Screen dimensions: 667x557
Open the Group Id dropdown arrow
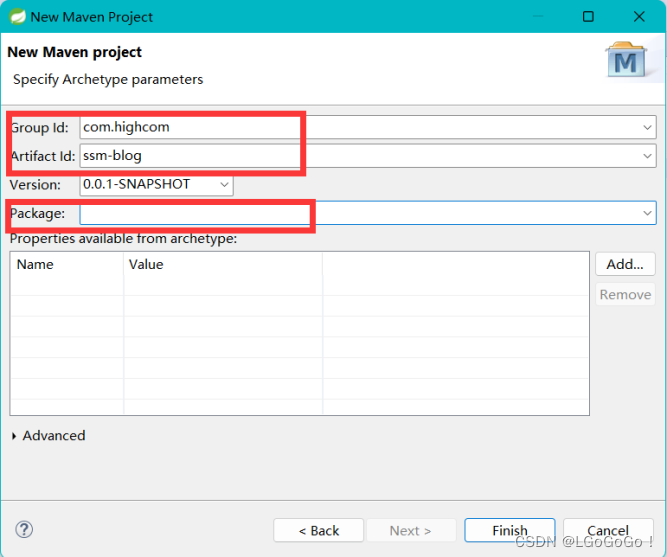[647, 127]
